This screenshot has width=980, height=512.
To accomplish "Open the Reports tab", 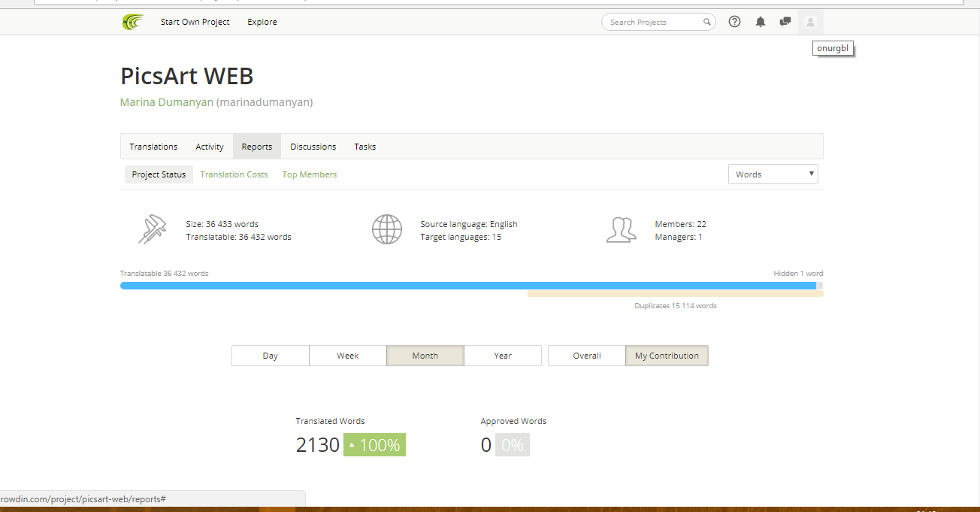I will click(257, 147).
